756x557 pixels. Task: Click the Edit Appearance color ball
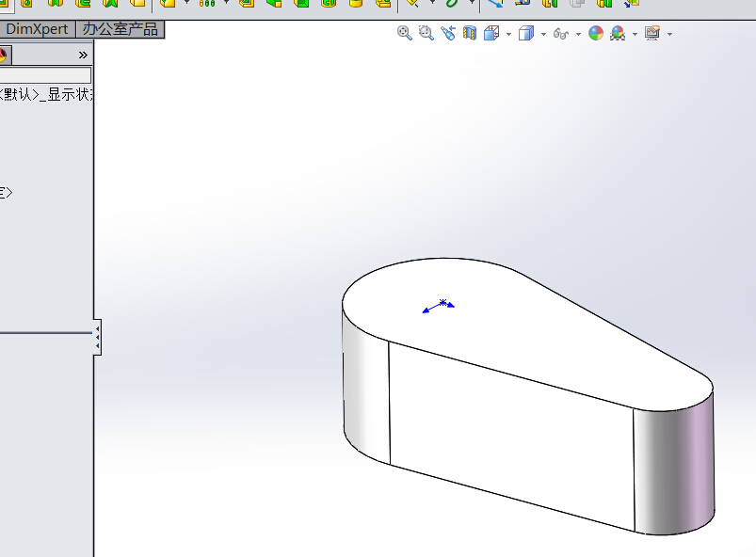point(596,33)
